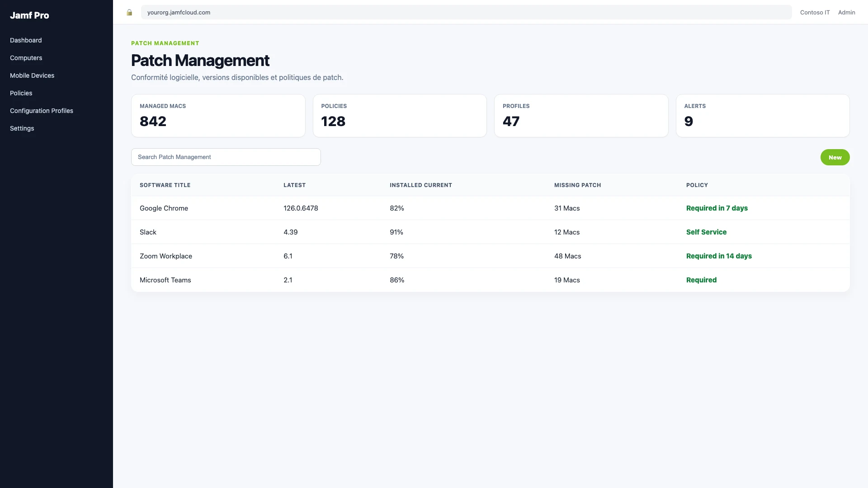The width and height of the screenshot is (868, 488).
Task: Select Policies in the sidebar
Action: pos(21,93)
